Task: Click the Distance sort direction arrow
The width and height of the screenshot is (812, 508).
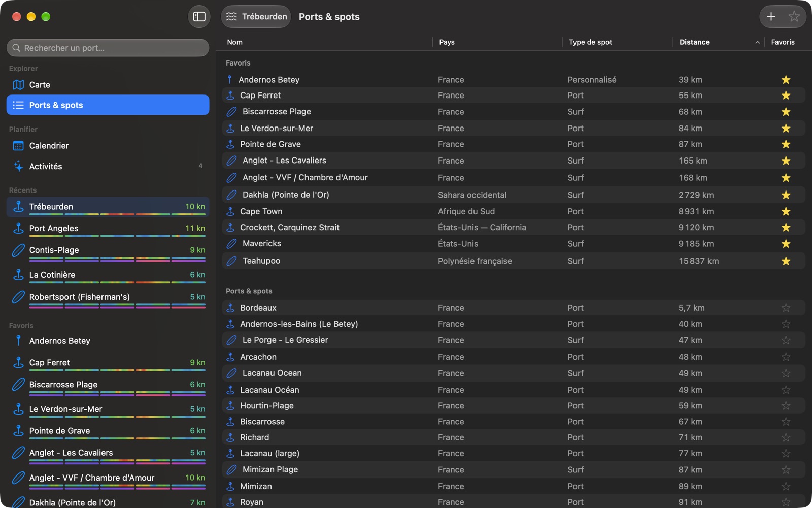Action: 757,43
